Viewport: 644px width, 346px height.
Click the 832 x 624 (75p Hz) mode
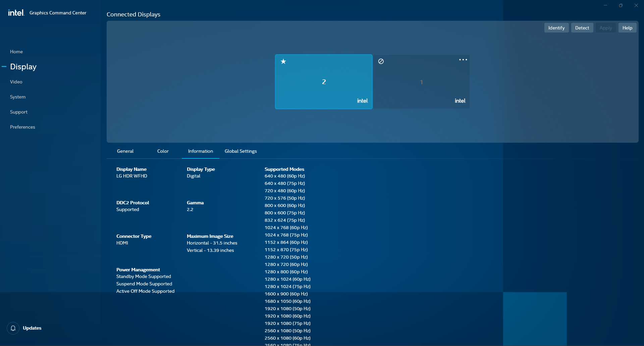pos(285,220)
